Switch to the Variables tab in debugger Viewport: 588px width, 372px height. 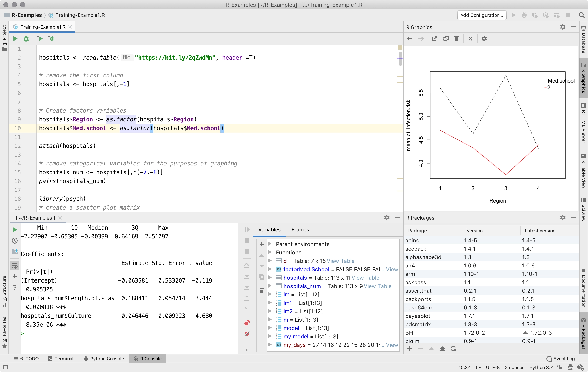click(x=270, y=230)
